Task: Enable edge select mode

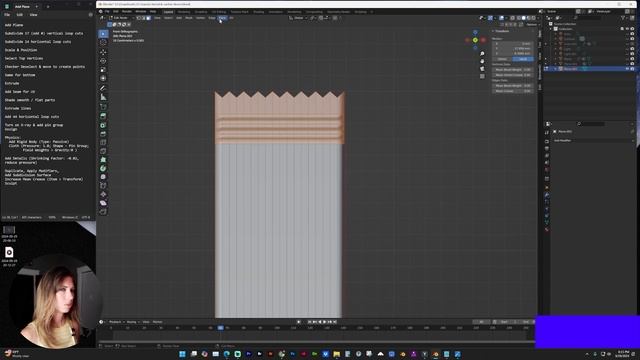Action: pyautogui.click(x=144, y=18)
